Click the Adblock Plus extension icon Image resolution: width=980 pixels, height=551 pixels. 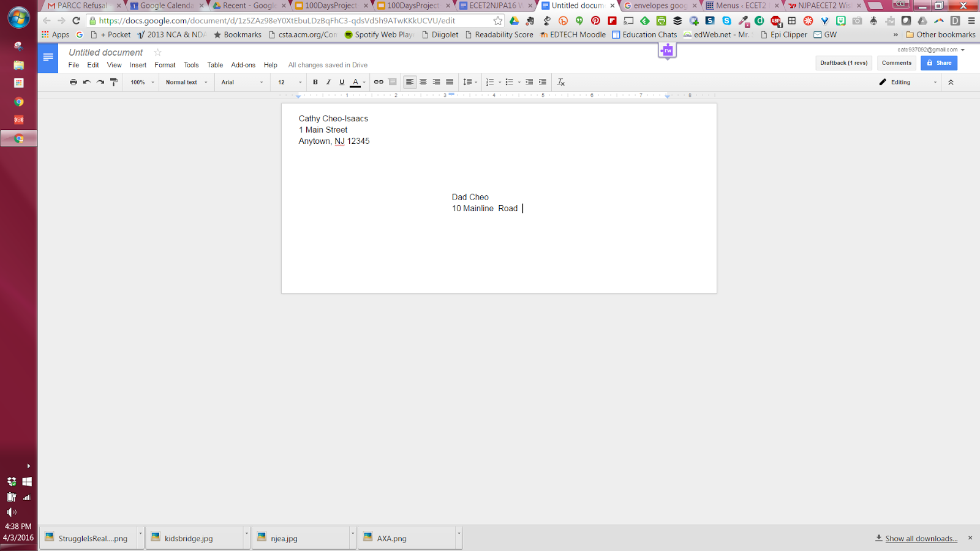[775, 21]
